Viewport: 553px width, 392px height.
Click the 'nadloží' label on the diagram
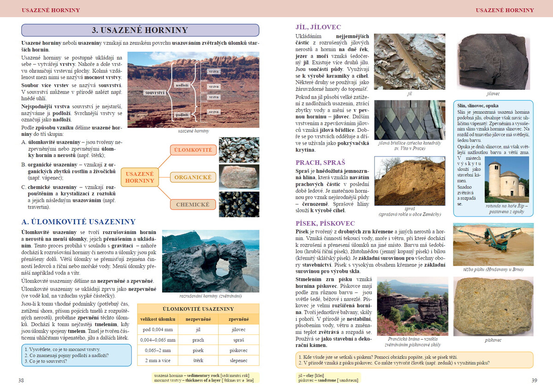coord(182,85)
